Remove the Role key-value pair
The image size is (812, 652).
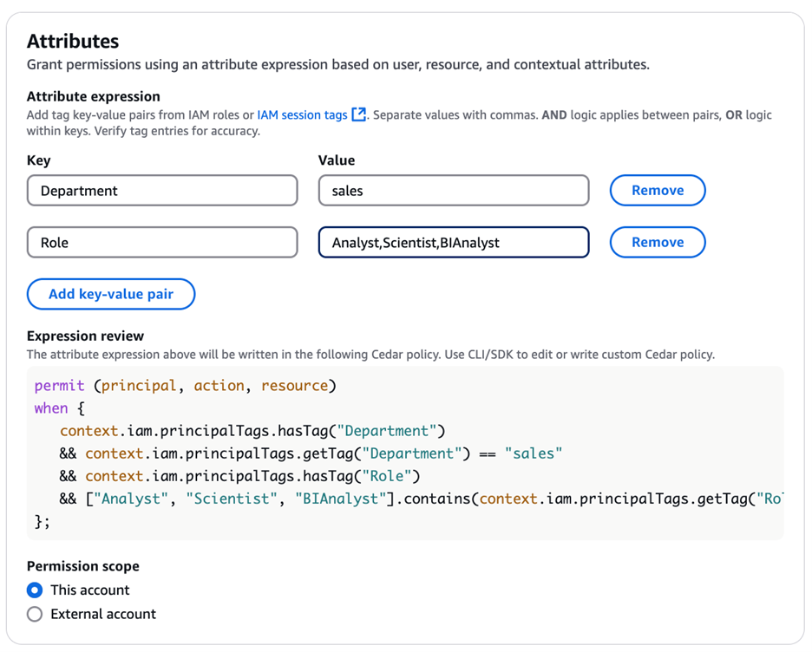(x=657, y=243)
